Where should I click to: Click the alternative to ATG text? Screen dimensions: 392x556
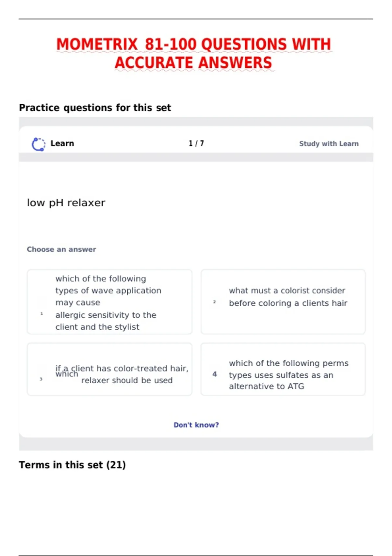(267, 386)
